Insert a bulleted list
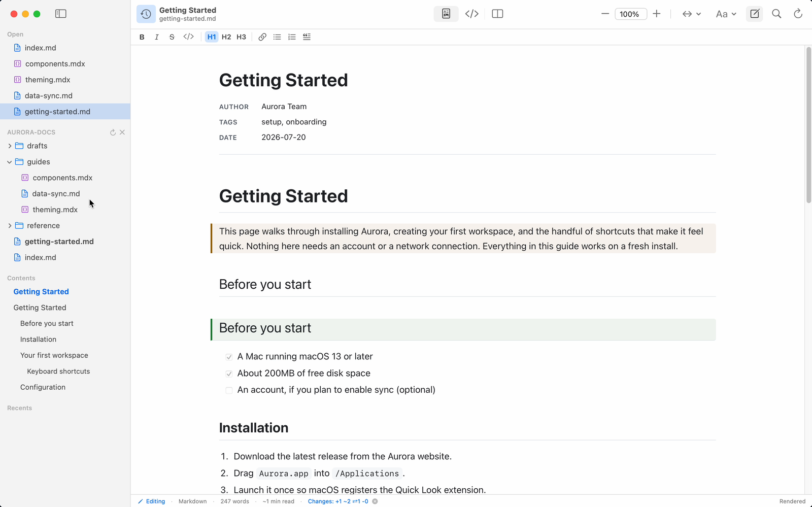This screenshot has width=812, height=507. point(277,37)
